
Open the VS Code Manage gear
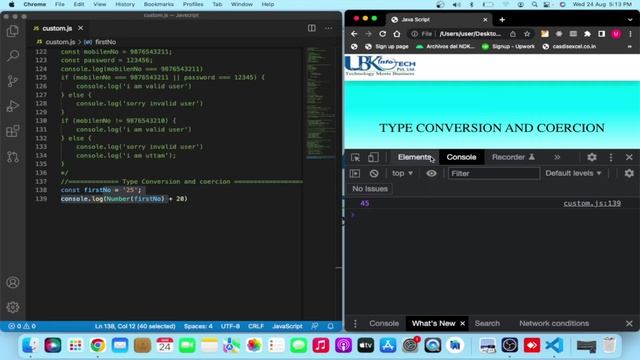pos(13,307)
